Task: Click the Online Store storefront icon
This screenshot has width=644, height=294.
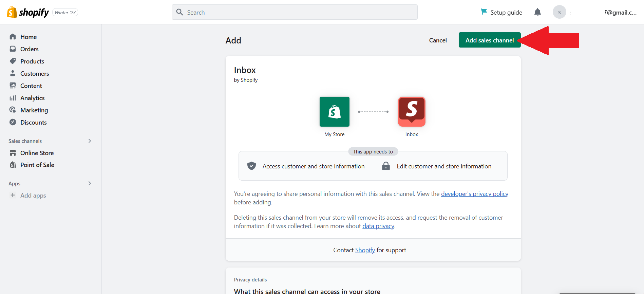Action: 13,153
